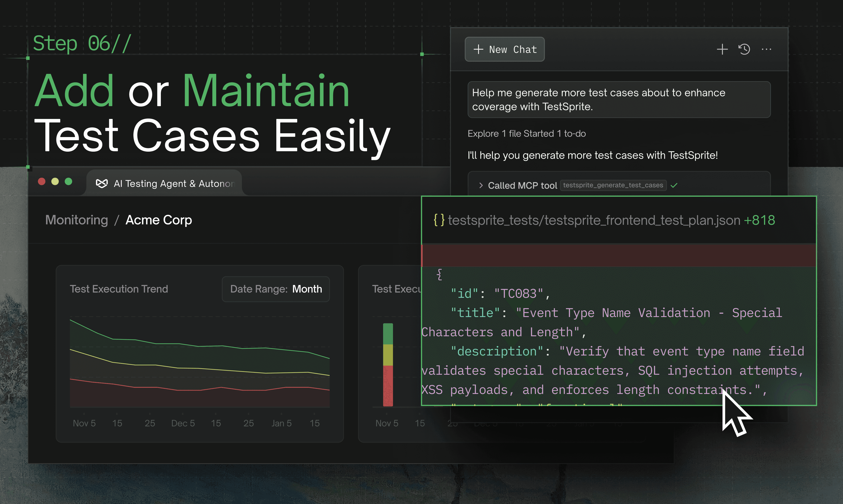Click the green checkmark beside the MCP tool call
The image size is (843, 504).
click(674, 185)
